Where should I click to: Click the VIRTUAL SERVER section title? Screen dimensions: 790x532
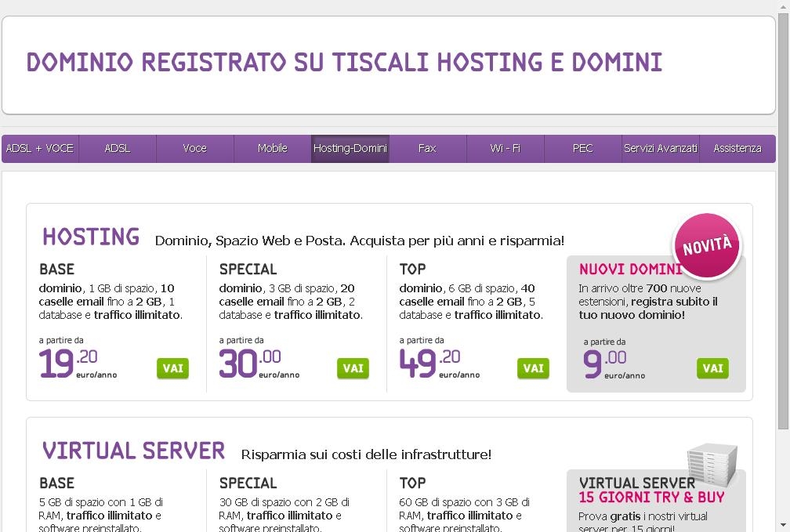pos(133,451)
